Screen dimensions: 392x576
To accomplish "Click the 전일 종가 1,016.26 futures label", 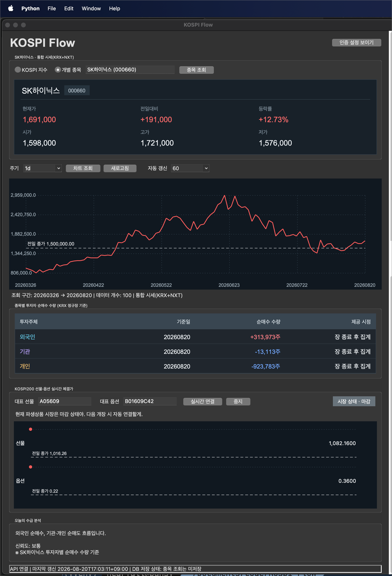I will [x=49, y=453].
